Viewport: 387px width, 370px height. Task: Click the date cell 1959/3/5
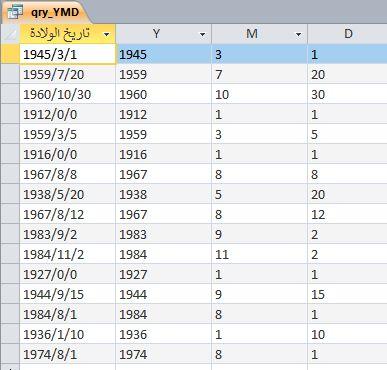pos(68,134)
